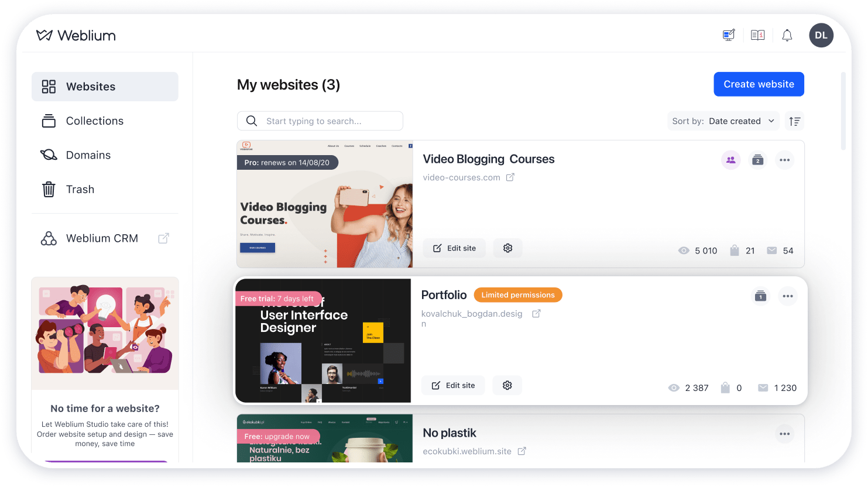The width and height of the screenshot is (868, 487).
Task: Click external link icon next to kovalchuk_bogdan.design
Action: click(x=536, y=314)
